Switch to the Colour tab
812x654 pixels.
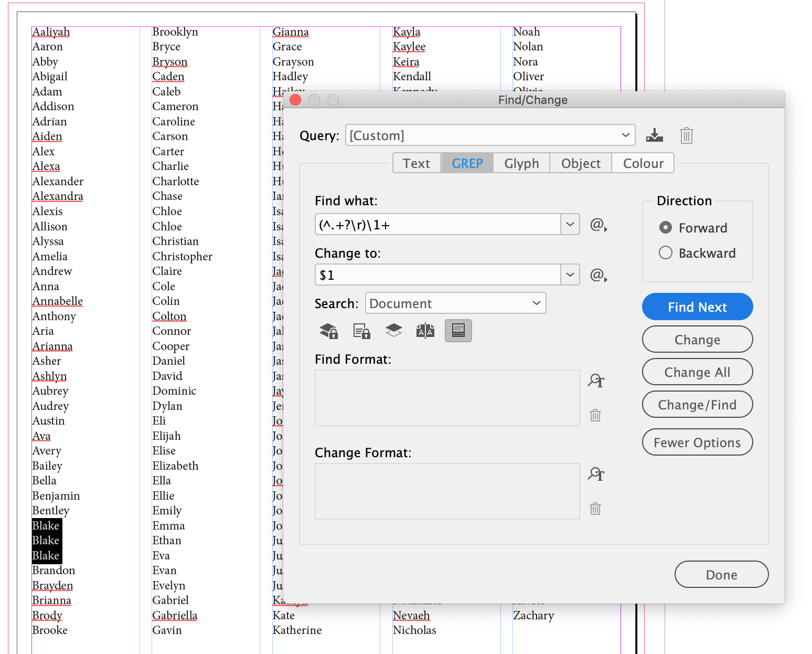point(643,163)
